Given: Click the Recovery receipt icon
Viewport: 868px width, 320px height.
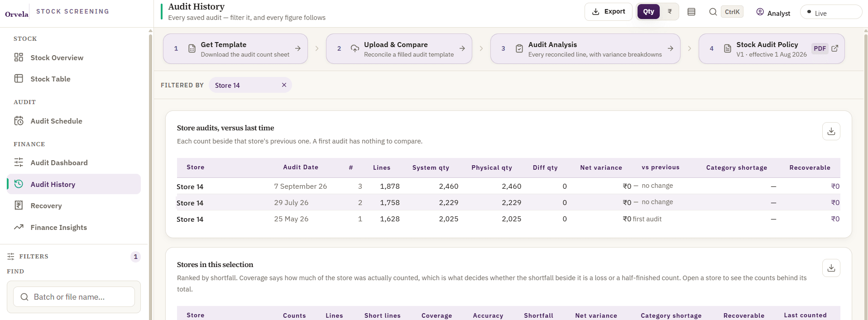Looking at the screenshot, I should coord(19,205).
